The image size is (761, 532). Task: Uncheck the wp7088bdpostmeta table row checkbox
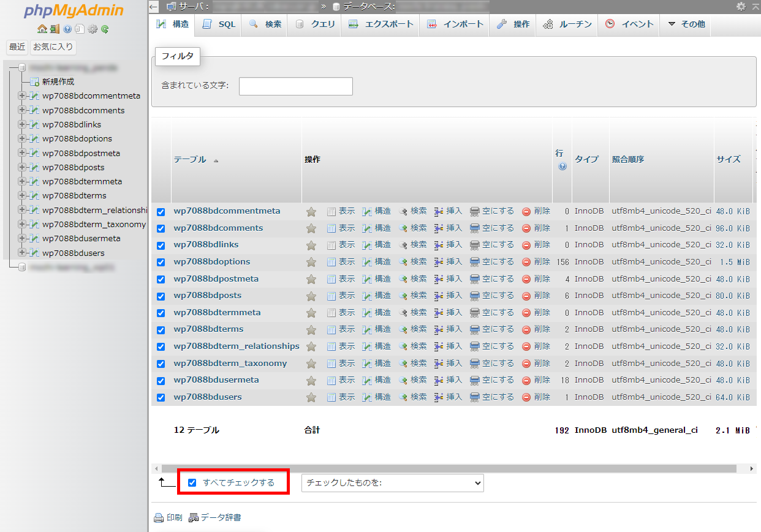161,279
